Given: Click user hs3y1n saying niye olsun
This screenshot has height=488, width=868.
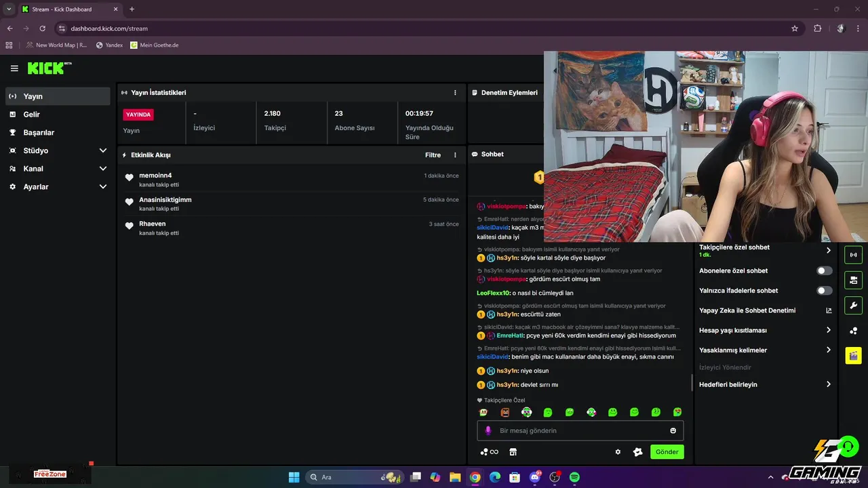Looking at the screenshot, I should (508, 371).
